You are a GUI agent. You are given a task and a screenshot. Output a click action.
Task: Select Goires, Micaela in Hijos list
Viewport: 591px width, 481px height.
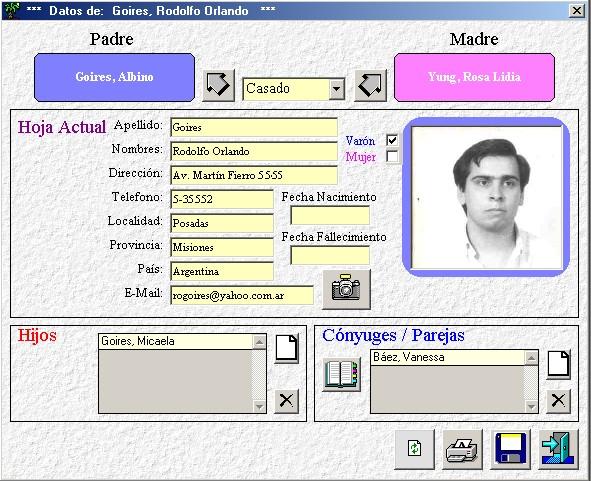(x=176, y=342)
